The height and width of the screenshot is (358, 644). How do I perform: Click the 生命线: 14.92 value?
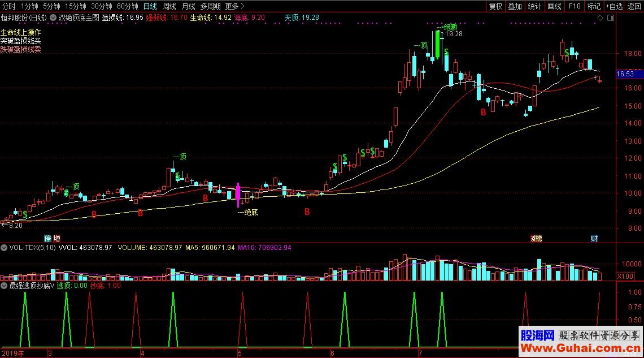click(x=211, y=18)
